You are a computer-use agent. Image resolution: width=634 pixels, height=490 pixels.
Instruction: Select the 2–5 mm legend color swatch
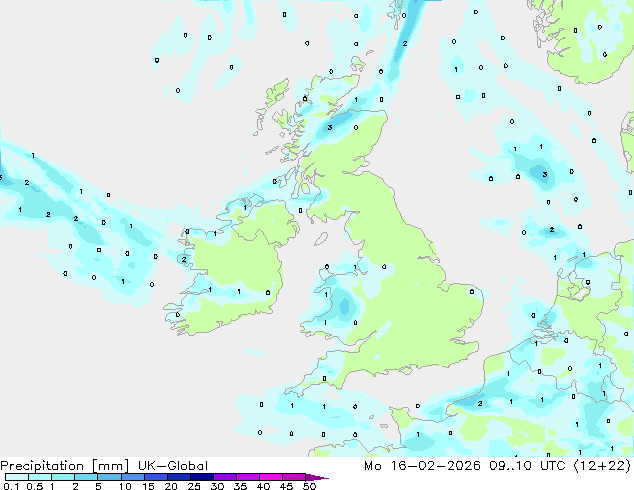click(86, 477)
